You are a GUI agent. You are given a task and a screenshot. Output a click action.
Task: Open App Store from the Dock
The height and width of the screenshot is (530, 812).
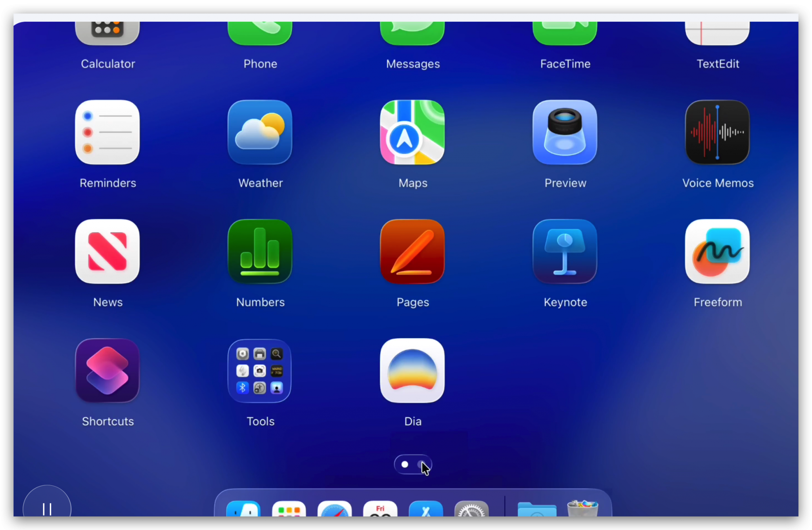(426, 508)
